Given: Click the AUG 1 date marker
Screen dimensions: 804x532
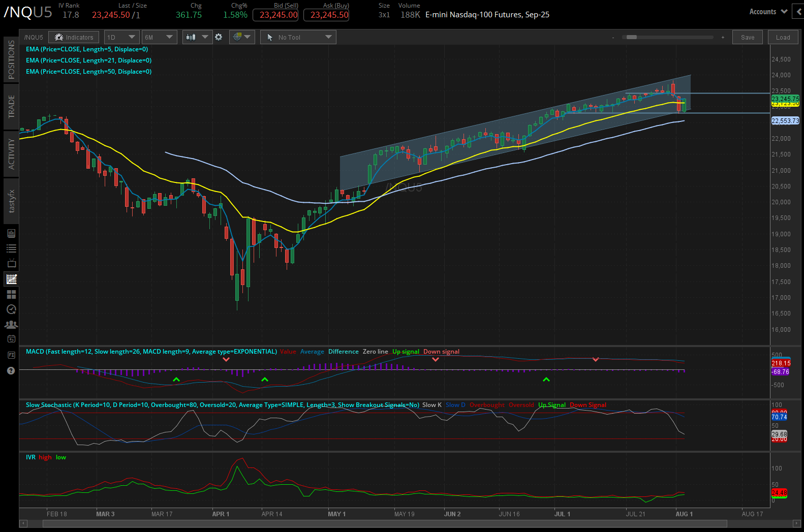Looking at the screenshot, I should click(684, 514).
